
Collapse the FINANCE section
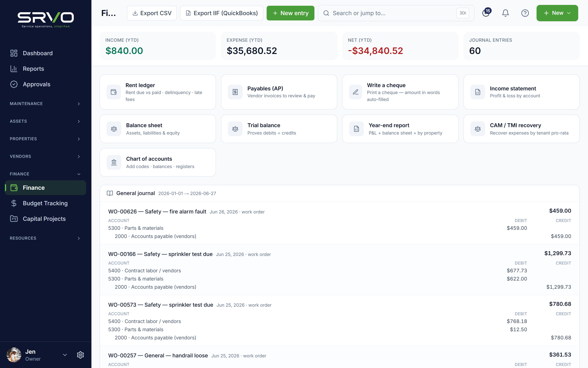click(x=46, y=174)
